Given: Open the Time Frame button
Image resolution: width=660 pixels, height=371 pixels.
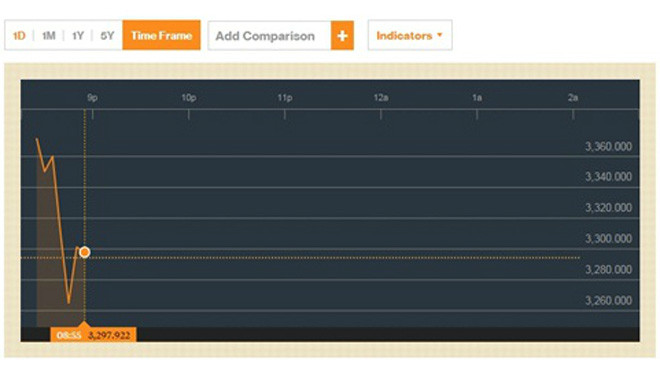Looking at the screenshot, I should (162, 35).
